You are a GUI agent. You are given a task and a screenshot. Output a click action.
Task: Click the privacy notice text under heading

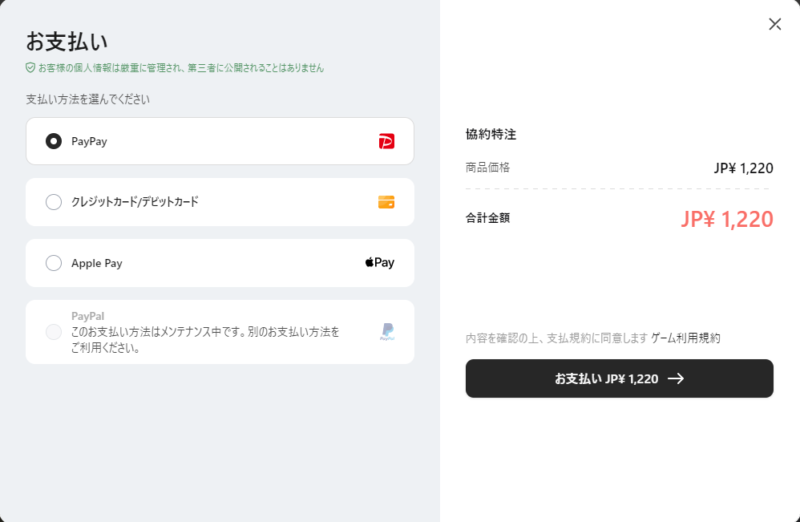click(x=180, y=68)
